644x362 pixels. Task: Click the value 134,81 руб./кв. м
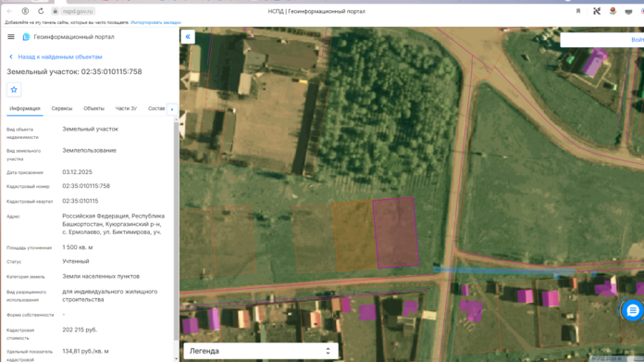click(85, 351)
